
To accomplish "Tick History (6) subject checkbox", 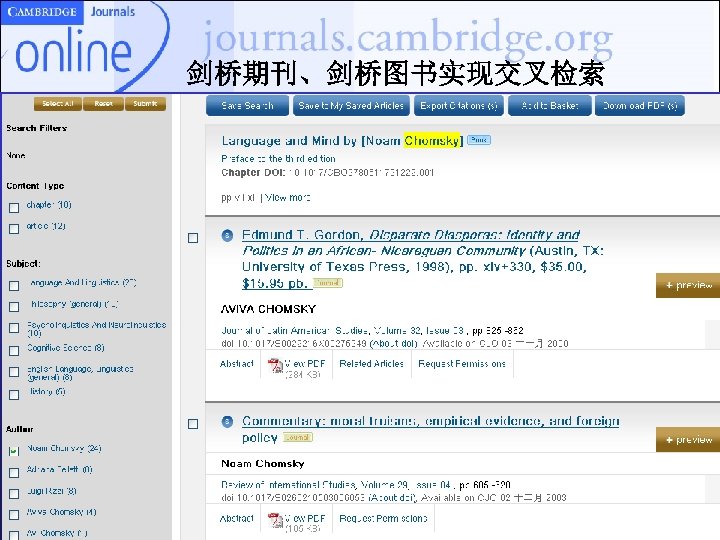I will click(x=14, y=394).
